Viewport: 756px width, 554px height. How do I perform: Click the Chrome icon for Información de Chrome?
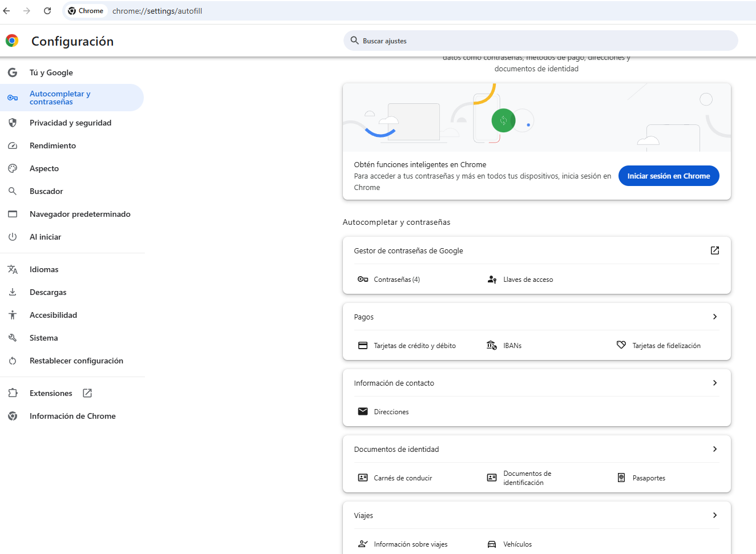pyautogui.click(x=13, y=416)
